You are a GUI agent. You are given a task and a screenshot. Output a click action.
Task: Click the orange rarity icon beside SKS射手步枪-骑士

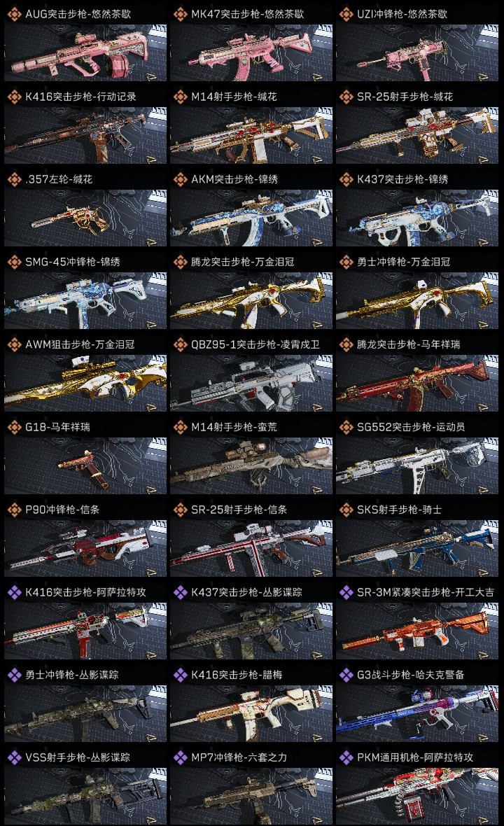tap(346, 510)
